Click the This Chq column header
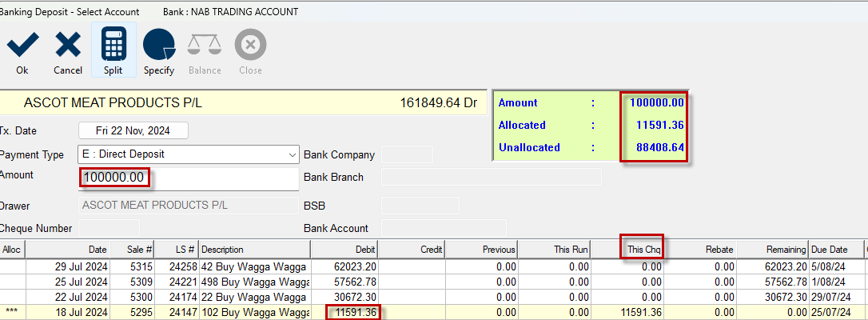The width and height of the screenshot is (868, 320). click(627, 250)
